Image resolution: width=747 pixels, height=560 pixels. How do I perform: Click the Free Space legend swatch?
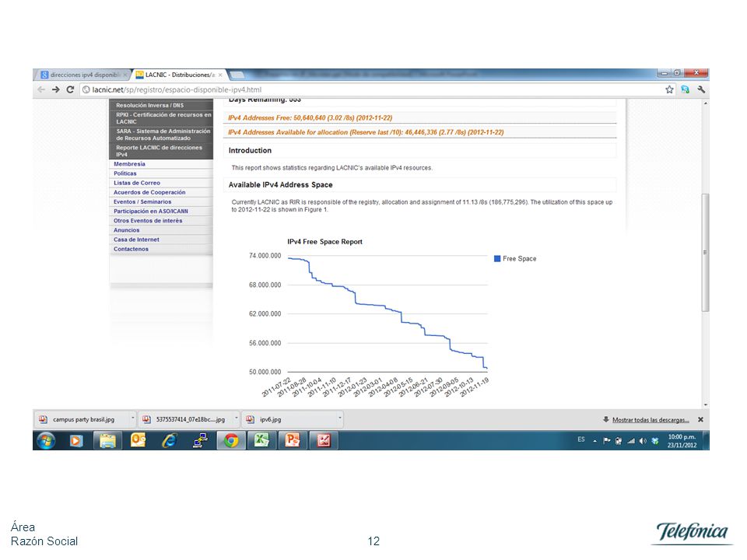tap(497, 258)
